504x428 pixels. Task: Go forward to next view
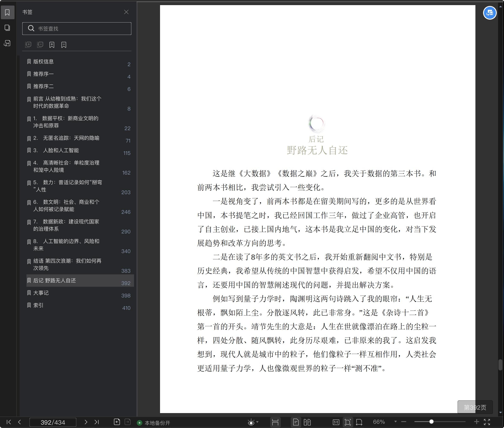128,422
